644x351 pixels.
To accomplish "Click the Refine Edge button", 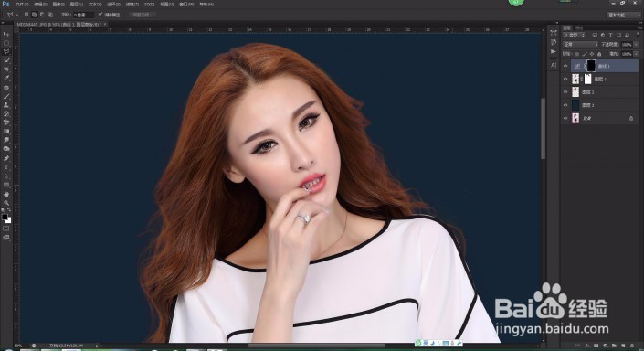I will click(143, 15).
